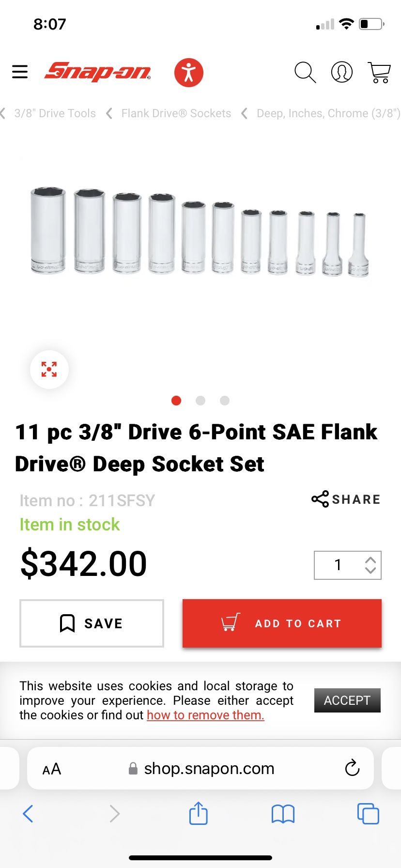Open the accessibility options icon
The width and height of the screenshot is (401, 868).
tap(189, 72)
